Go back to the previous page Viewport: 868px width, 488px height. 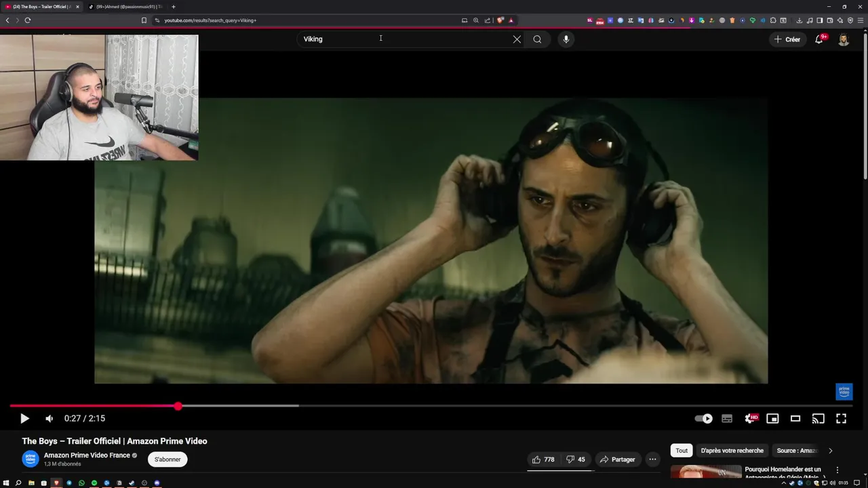(x=7, y=20)
